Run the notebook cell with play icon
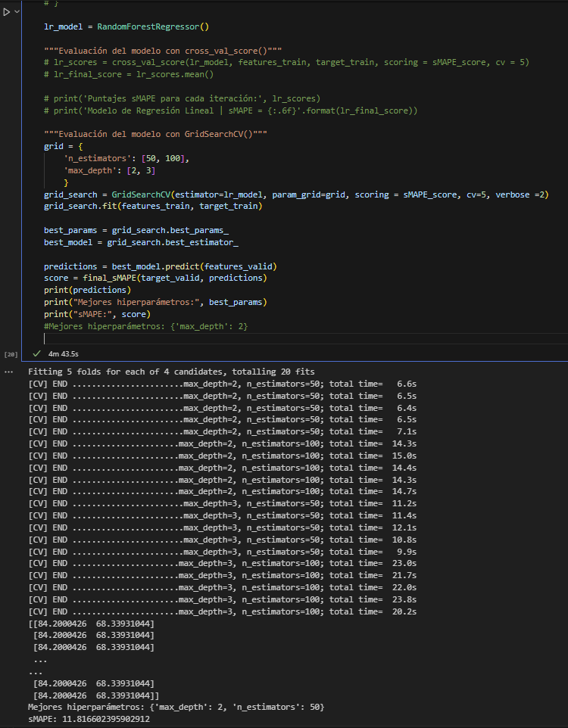 click(x=7, y=12)
